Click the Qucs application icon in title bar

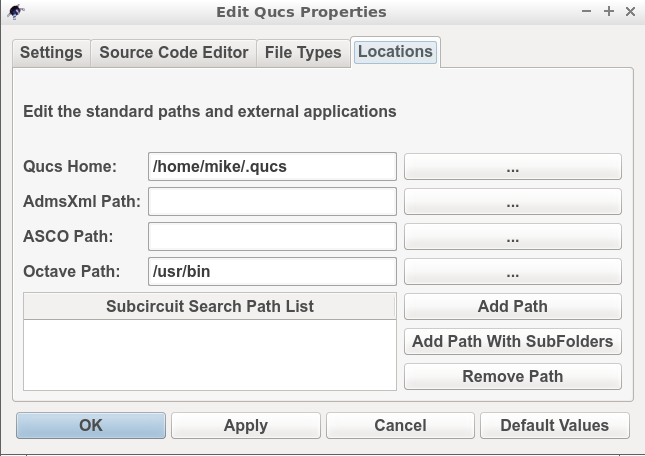pos(16,12)
